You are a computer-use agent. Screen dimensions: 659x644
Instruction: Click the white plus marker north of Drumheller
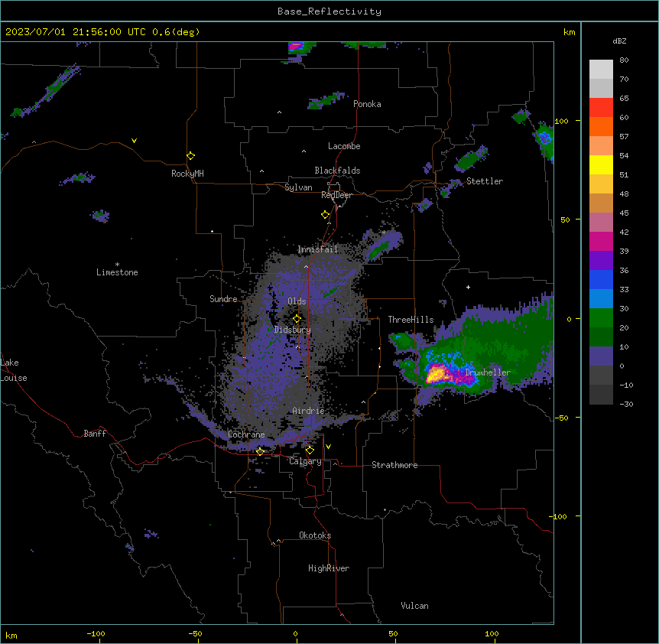click(468, 287)
